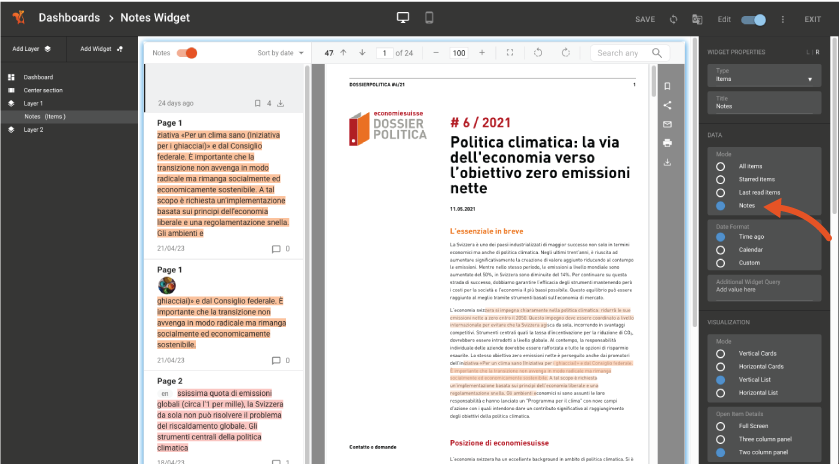This screenshot has height=467, width=839.
Task: Click the app logo in the header
Action: (x=19, y=18)
